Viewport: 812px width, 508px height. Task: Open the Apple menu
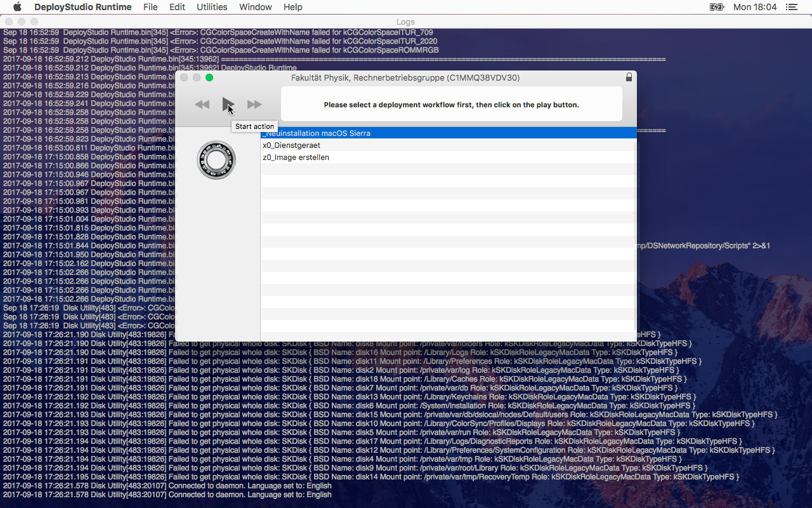(17, 7)
